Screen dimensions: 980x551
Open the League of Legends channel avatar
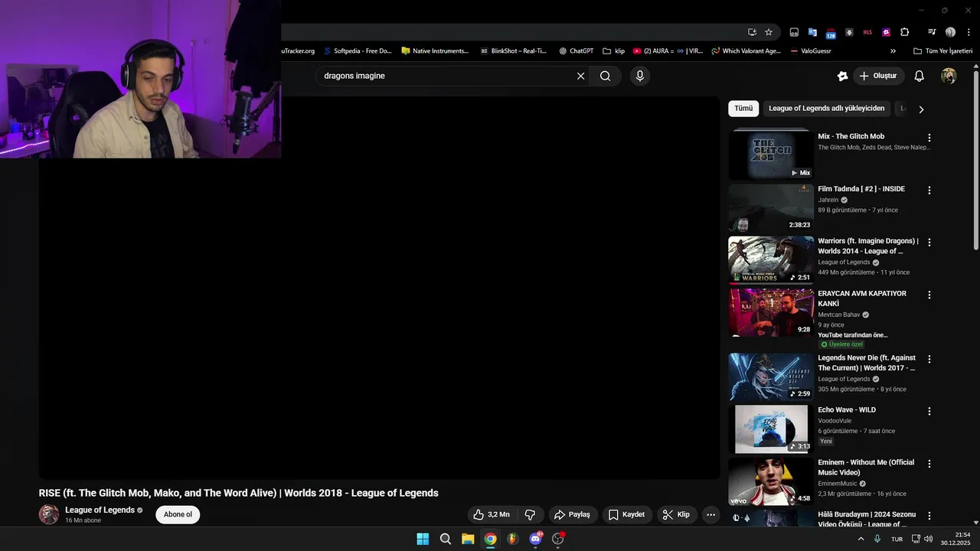point(49,514)
